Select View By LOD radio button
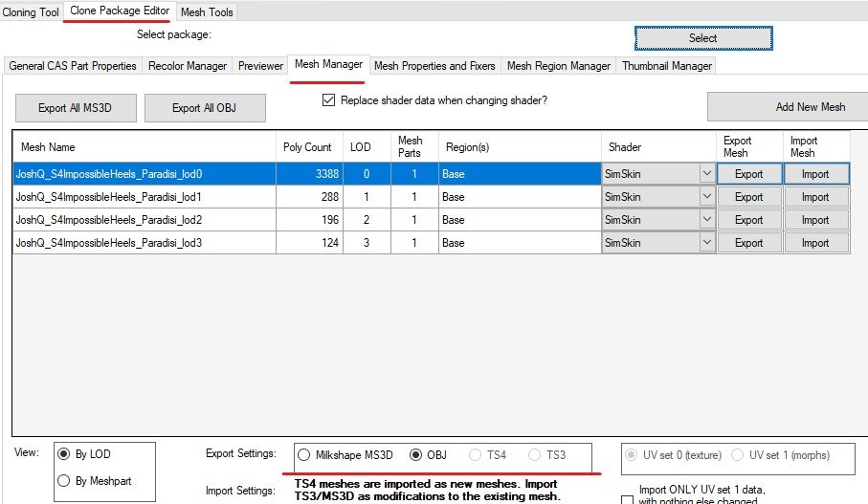868x504 pixels. tap(64, 454)
